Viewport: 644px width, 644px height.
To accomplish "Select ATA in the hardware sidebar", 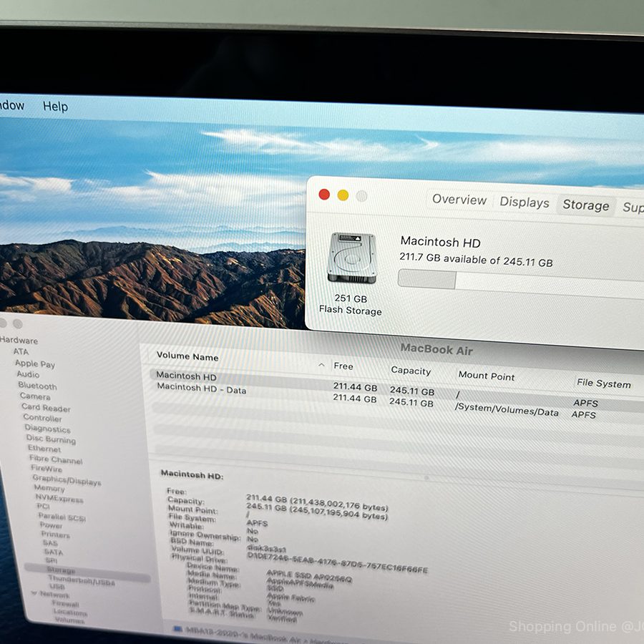I will point(21,351).
